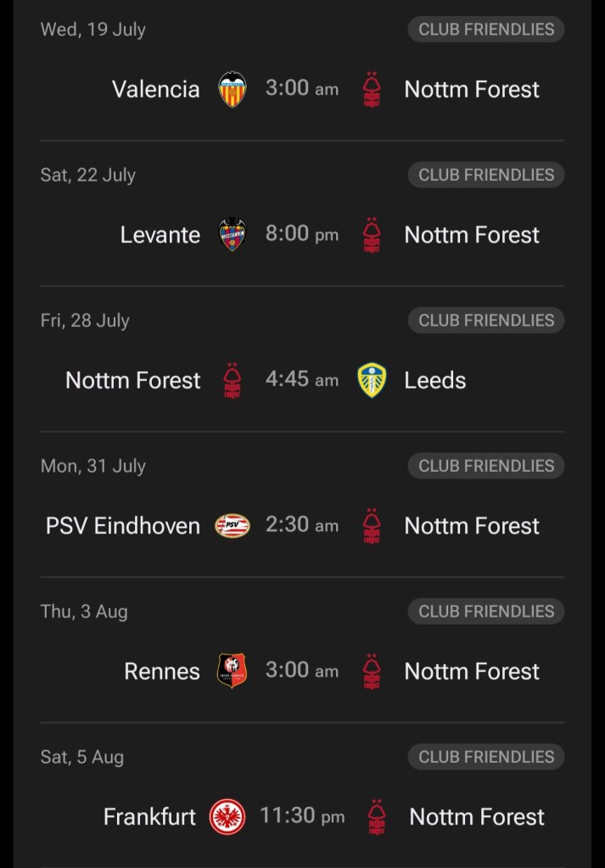Tap Club Friendlies badge for 19 July
Viewport: 605px width, 868px height.
pos(486,29)
